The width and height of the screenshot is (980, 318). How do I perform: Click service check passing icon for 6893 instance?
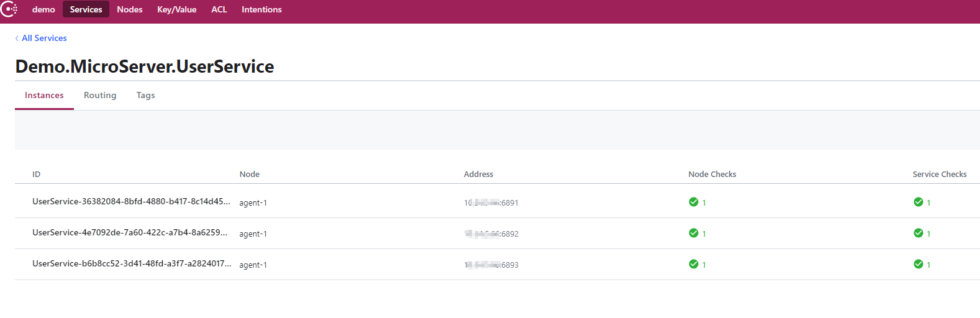[x=918, y=264]
